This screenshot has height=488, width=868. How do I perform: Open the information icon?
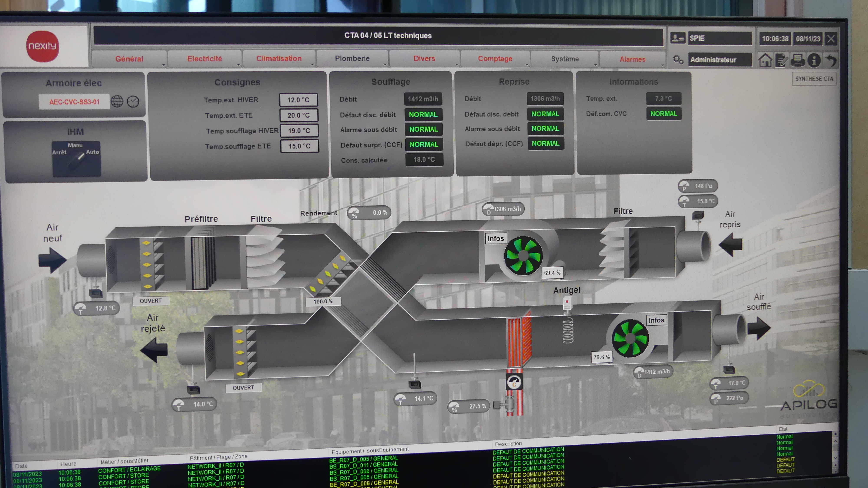click(814, 61)
